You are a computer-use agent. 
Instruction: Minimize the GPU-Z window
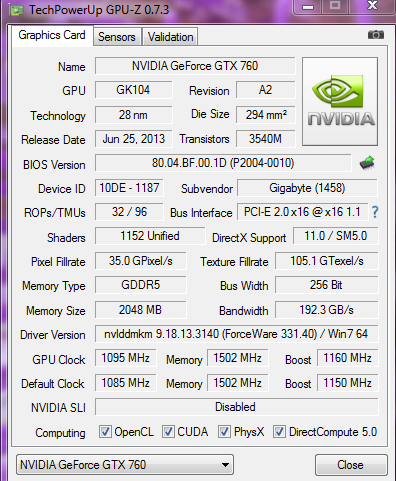pyautogui.click(x=308, y=7)
